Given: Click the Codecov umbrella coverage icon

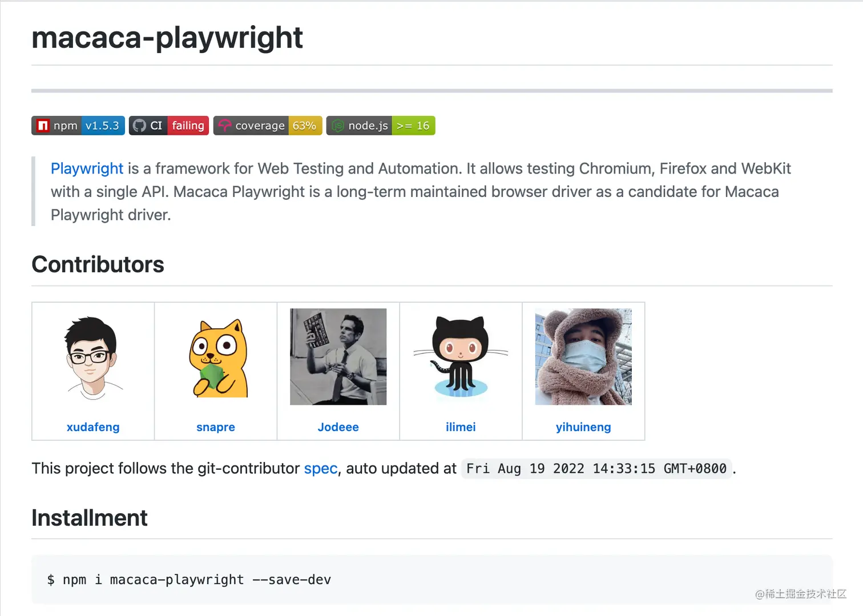Looking at the screenshot, I should pyautogui.click(x=225, y=126).
